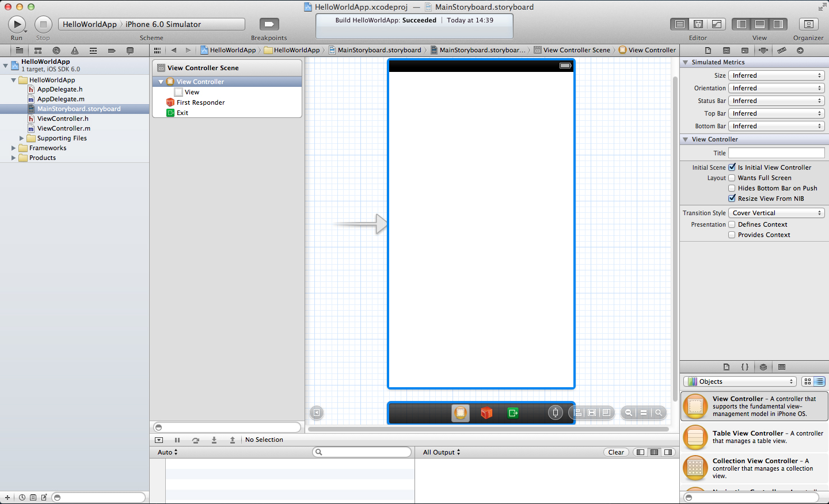Open the zoom out magnifier on canvas

click(x=628, y=413)
